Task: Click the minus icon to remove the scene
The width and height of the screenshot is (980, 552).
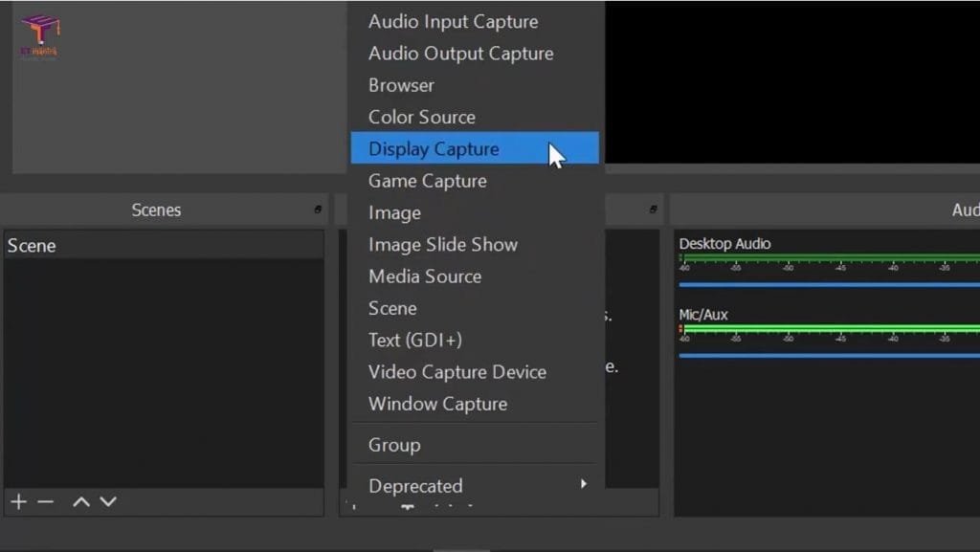Action: pyautogui.click(x=45, y=501)
